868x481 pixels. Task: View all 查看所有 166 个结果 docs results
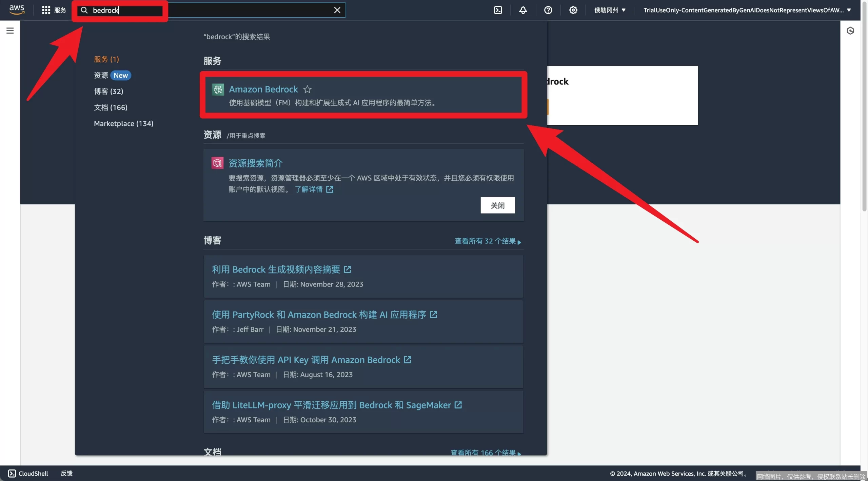click(x=486, y=452)
